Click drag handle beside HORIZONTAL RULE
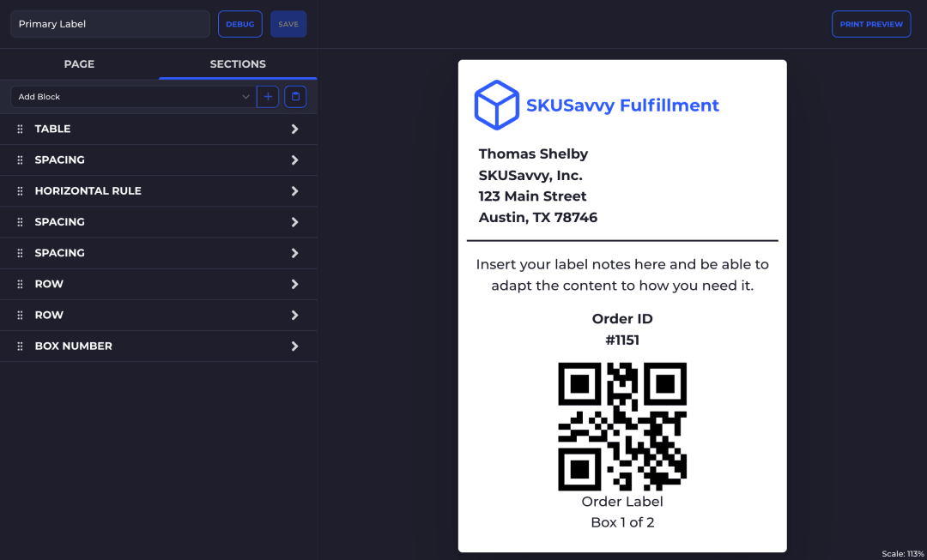This screenshot has width=927, height=560. (x=20, y=191)
